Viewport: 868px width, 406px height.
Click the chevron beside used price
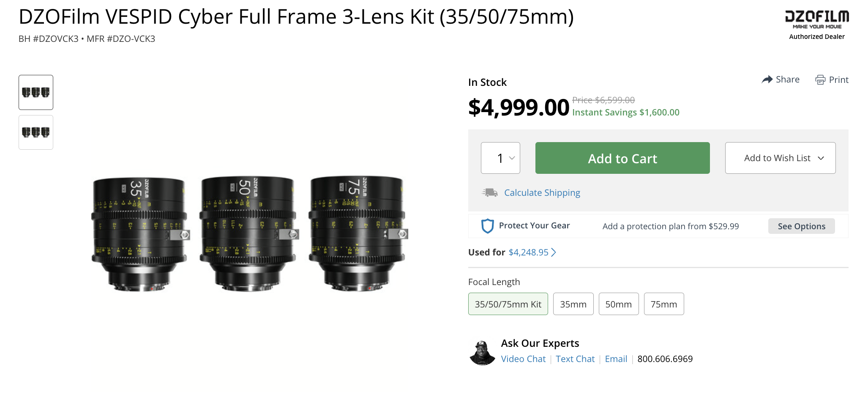[x=554, y=252]
